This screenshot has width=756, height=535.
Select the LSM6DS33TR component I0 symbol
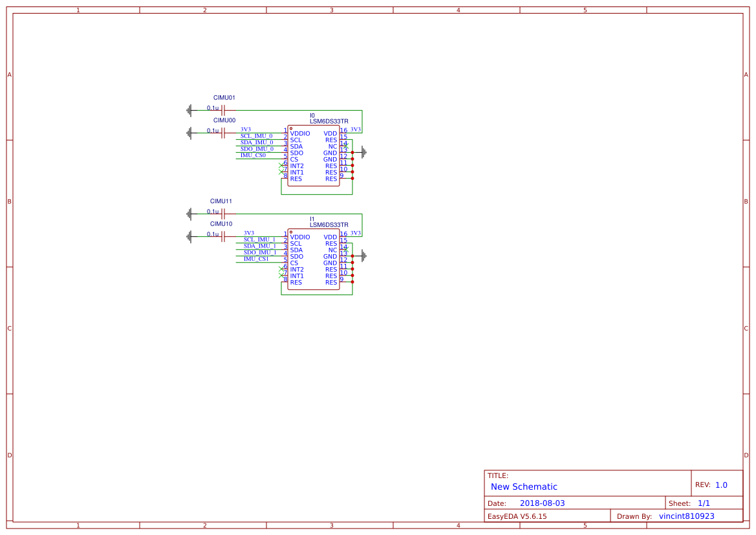pos(314,155)
